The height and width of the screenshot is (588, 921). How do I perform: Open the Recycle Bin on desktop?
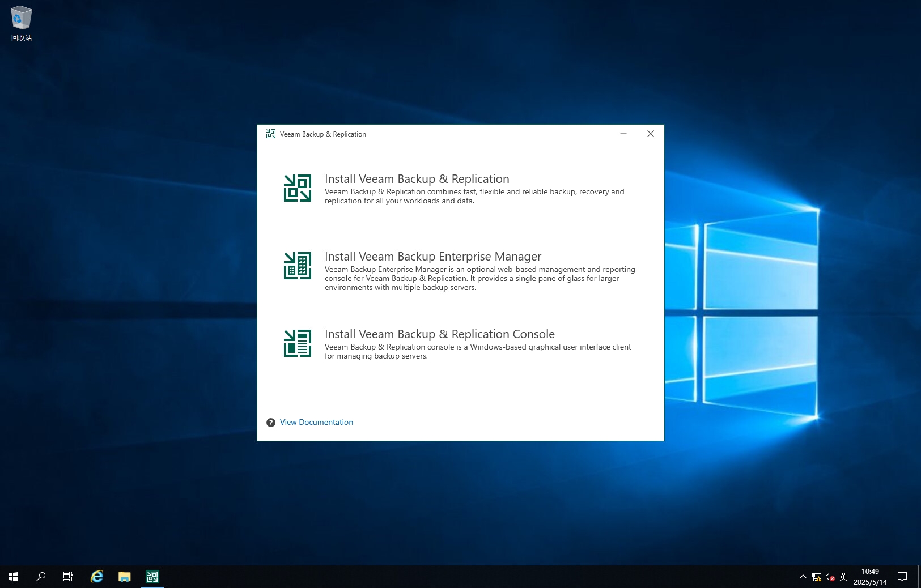click(x=22, y=23)
